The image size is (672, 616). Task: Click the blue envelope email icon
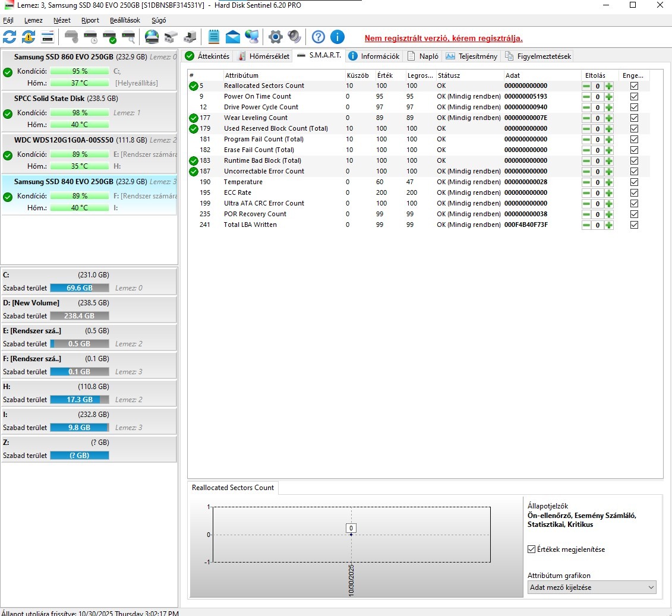point(233,37)
